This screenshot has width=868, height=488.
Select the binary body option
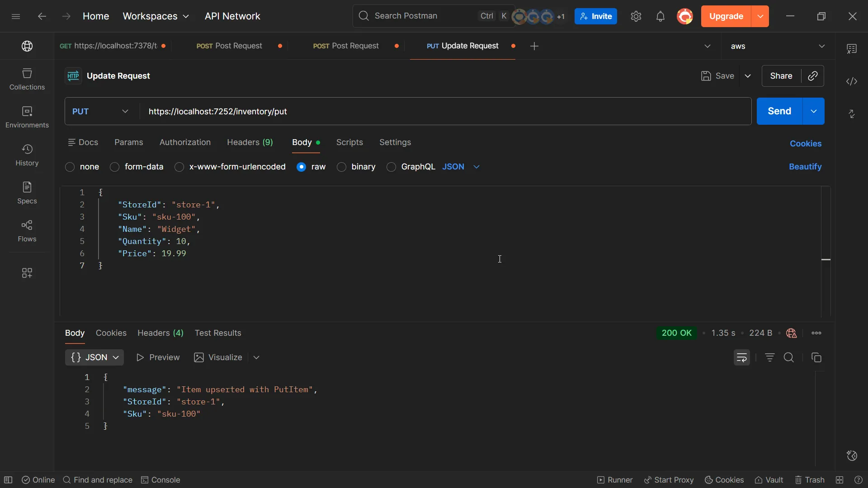pos(342,167)
